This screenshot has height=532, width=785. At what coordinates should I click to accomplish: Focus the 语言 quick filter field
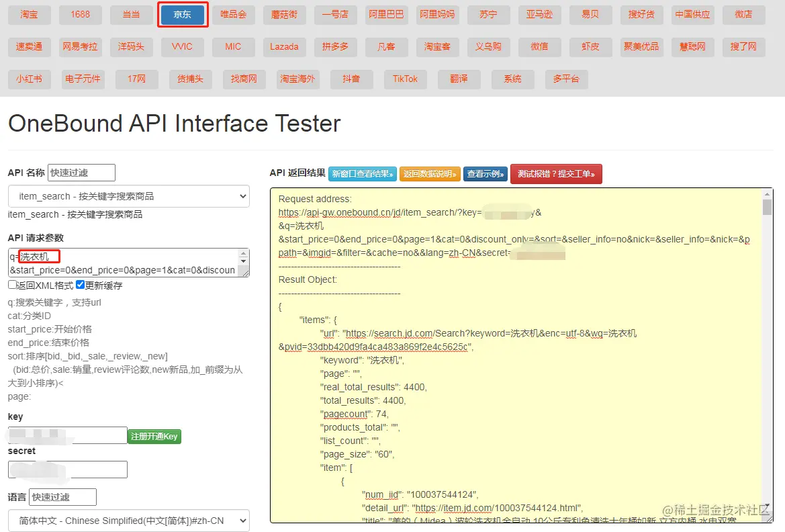click(62, 497)
